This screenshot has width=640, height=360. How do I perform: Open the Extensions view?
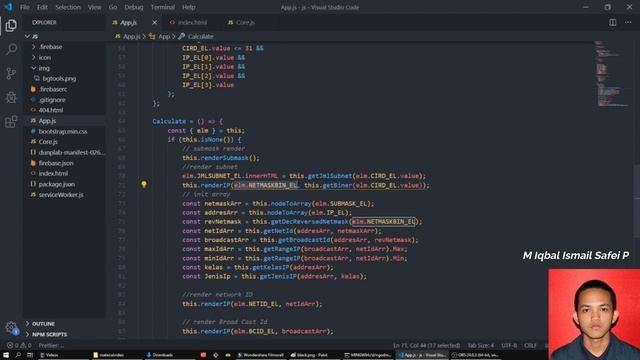[x=11, y=122]
